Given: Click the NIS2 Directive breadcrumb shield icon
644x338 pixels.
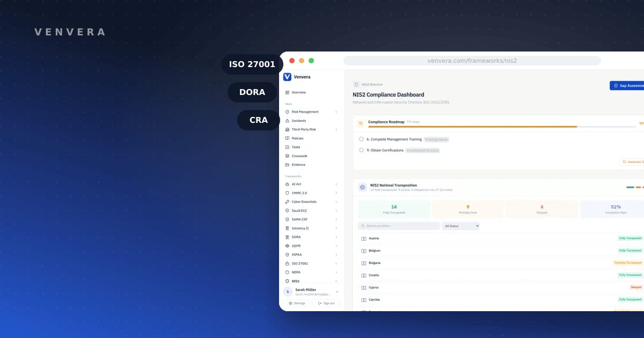Looking at the screenshot, I should (356, 84).
